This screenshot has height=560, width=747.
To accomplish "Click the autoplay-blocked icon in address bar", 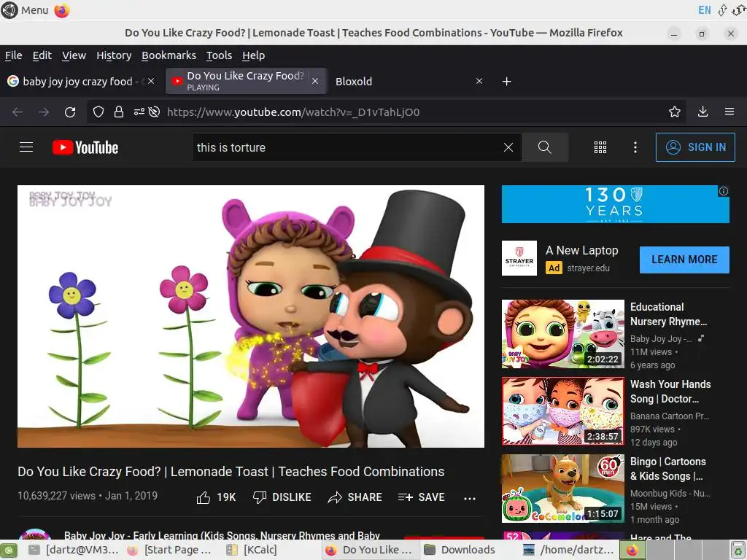I will coord(154,112).
